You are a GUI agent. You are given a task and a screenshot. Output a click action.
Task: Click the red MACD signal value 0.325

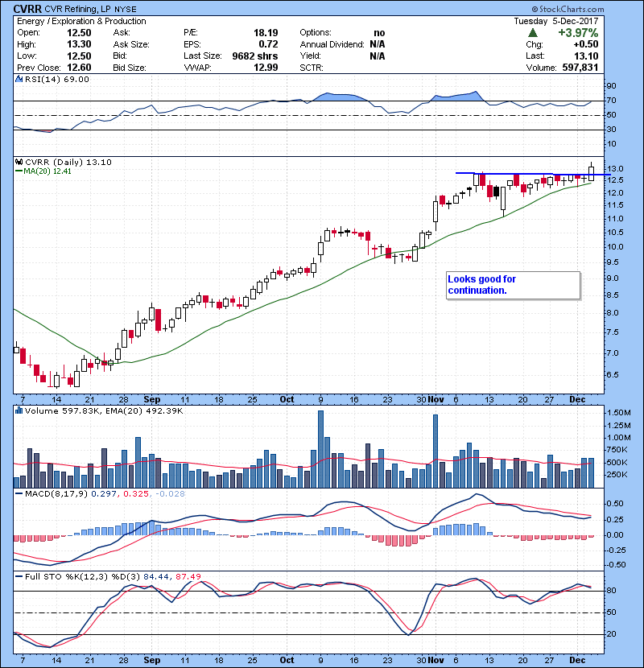coord(136,494)
